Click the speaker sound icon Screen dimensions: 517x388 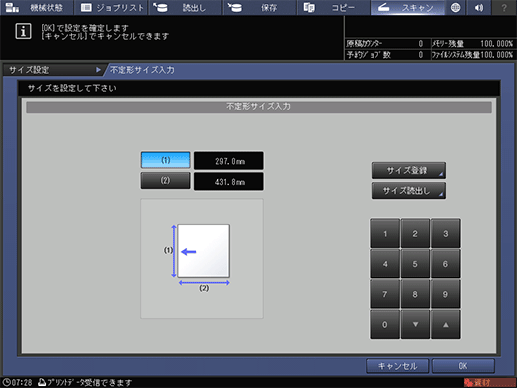click(479, 8)
